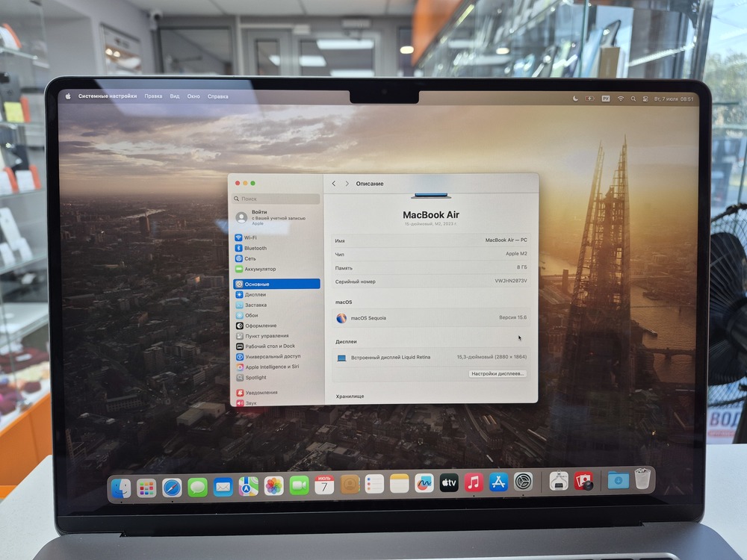Open the Downloads folder in the Dock
The width and height of the screenshot is (747, 560).
pyautogui.click(x=619, y=480)
